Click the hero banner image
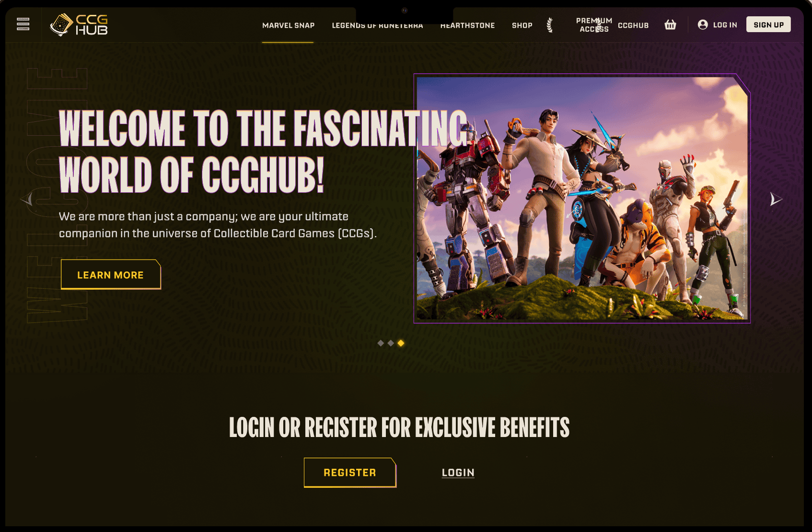812x532 pixels. pos(582,198)
